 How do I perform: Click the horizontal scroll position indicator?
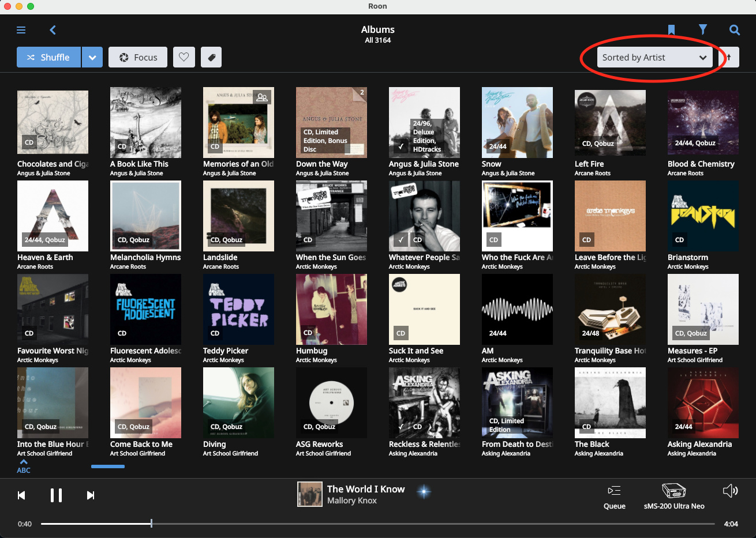(x=108, y=466)
